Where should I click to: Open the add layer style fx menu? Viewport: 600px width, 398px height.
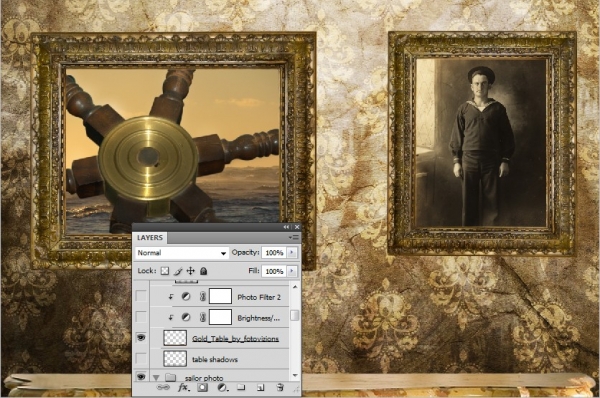coord(184,387)
